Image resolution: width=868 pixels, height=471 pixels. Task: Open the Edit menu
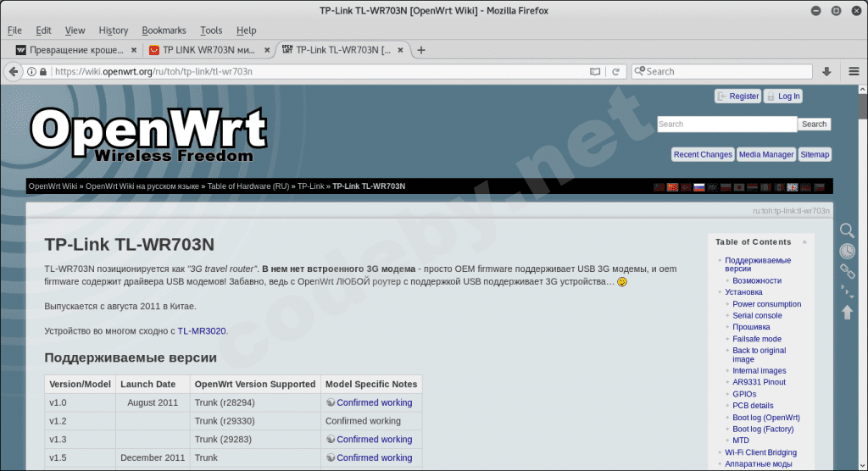pos(43,30)
